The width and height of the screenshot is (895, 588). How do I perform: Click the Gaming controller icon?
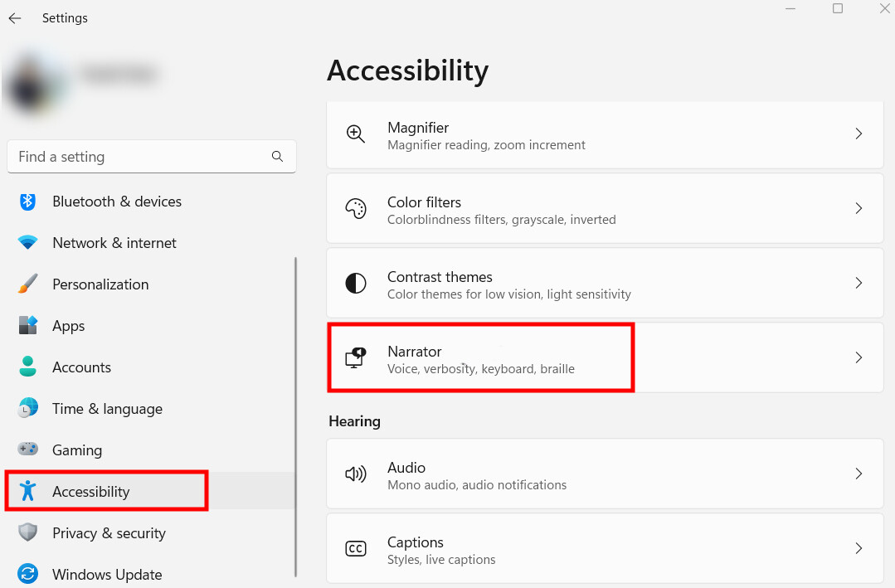[27, 450]
